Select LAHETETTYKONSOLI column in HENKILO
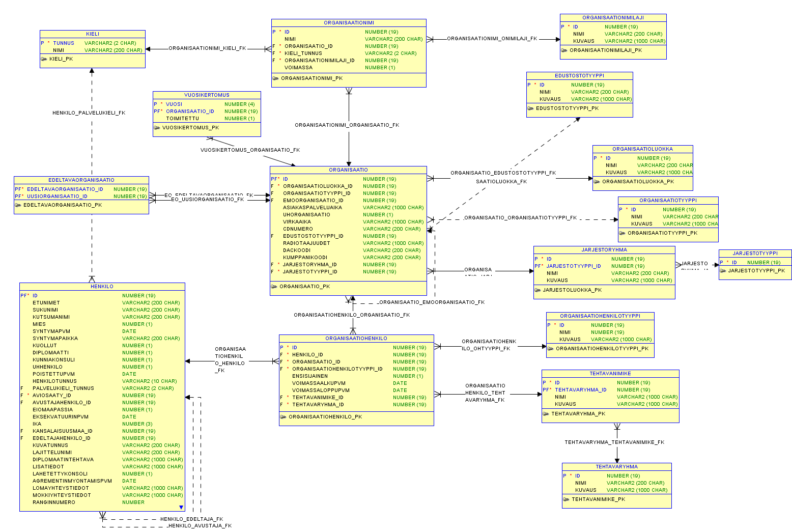Image resolution: width=792 pixels, height=532 pixels. coord(102,474)
